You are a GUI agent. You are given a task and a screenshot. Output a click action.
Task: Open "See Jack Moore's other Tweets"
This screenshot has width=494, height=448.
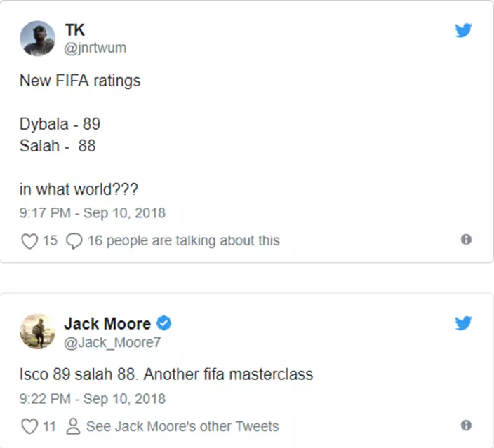click(182, 426)
